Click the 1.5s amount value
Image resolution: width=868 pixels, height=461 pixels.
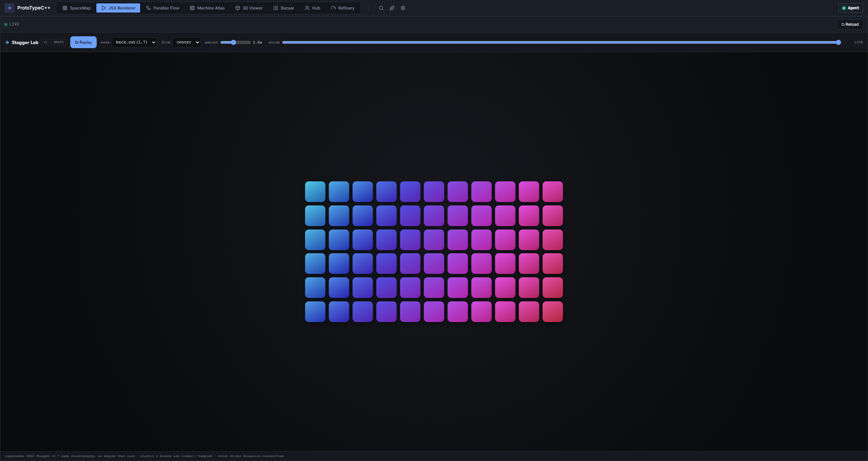point(257,42)
